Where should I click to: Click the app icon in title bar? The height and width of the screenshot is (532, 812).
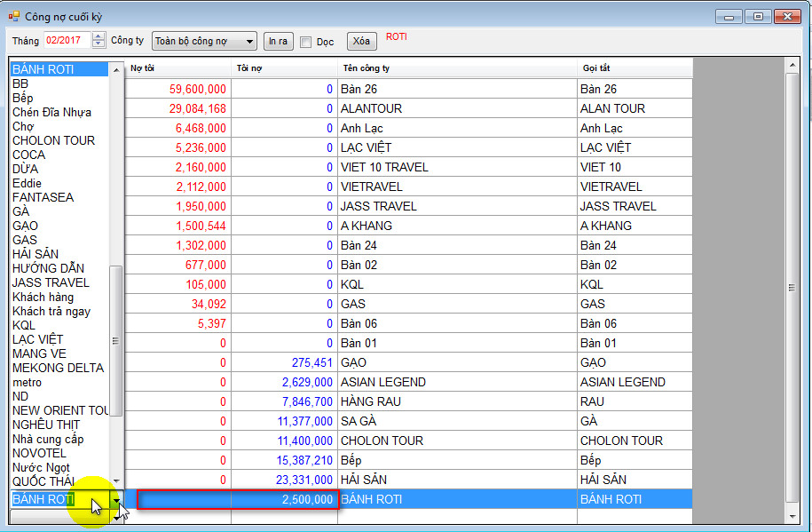[x=13, y=17]
